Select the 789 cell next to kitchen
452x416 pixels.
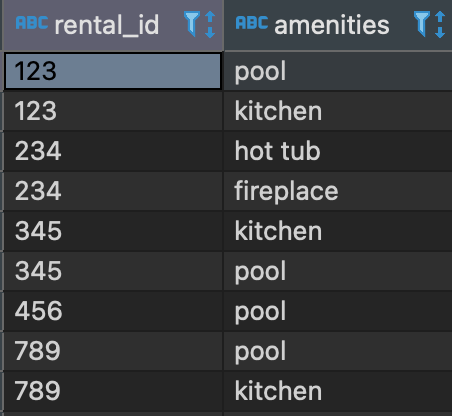[113, 391]
